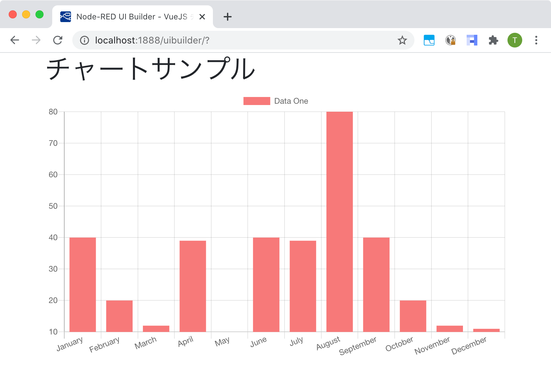
Task: Click the January x-axis label
Action: pos(70,344)
